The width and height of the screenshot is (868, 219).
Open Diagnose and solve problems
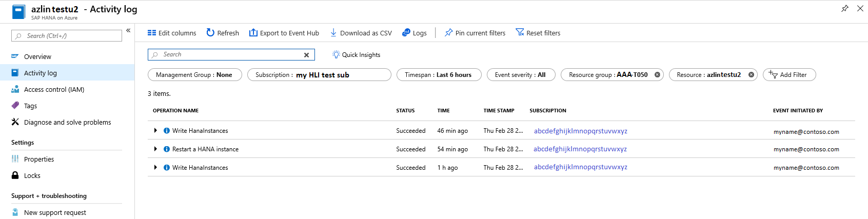point(67,122)
